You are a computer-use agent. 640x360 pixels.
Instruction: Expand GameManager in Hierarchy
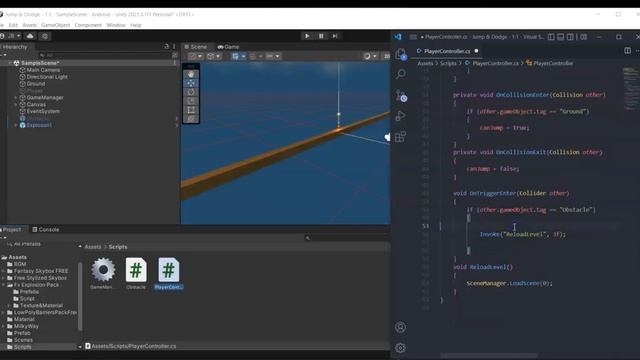16,98
